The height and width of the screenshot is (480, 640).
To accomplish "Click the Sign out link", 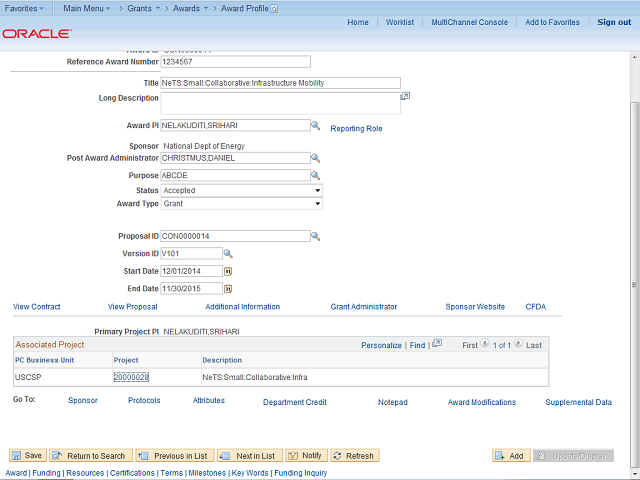I will pyautogui.click(x=613, y=22).
